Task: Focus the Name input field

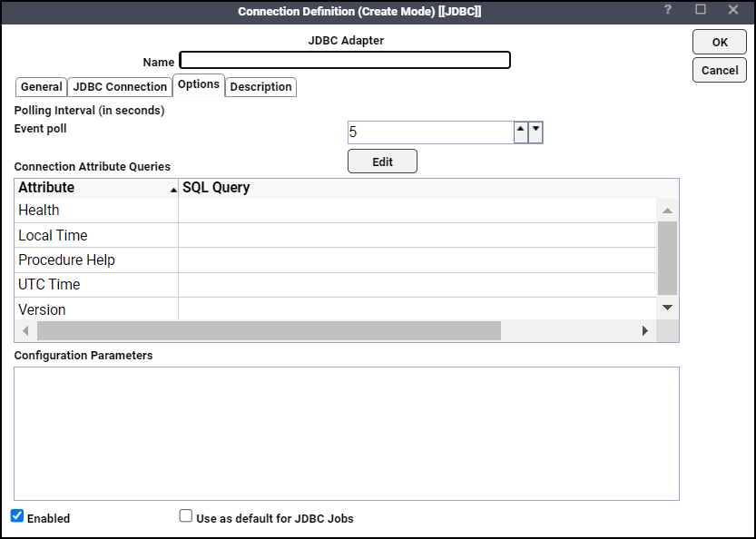Action: click(345, 60)
